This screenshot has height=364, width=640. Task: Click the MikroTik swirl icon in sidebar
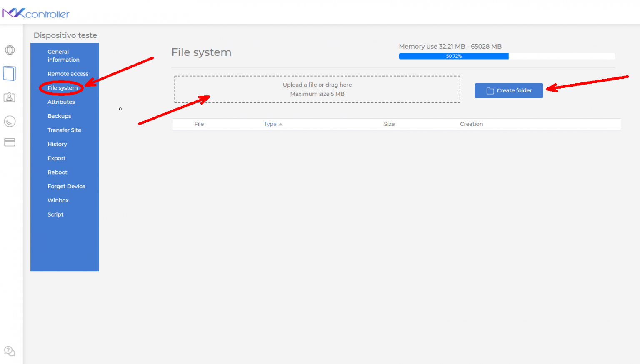pos(10,121)
